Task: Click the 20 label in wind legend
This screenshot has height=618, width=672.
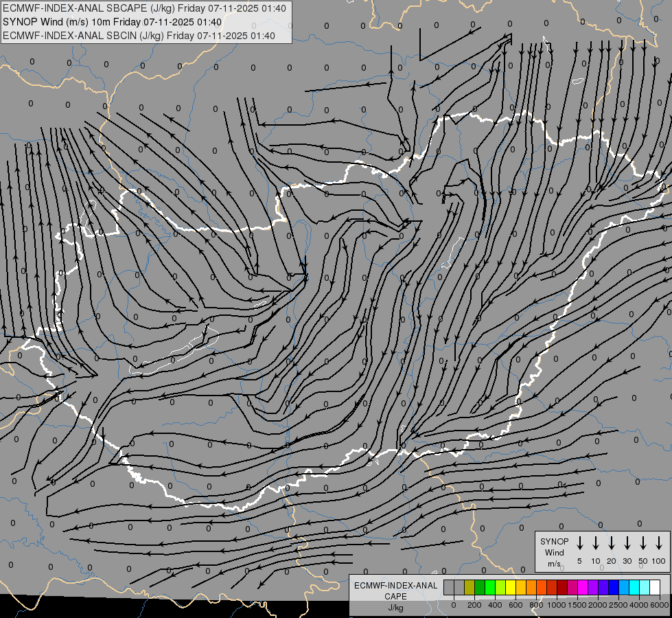Action: click(611, 561)
